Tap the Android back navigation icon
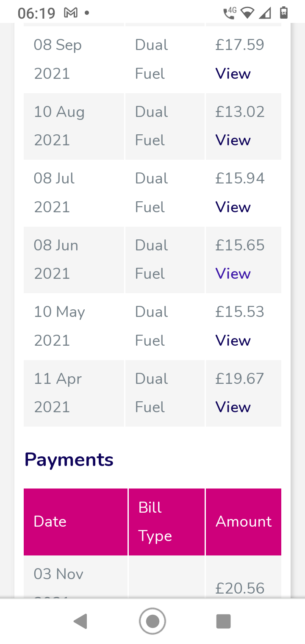This screenshot has height=644, width=305. point(80,622)
